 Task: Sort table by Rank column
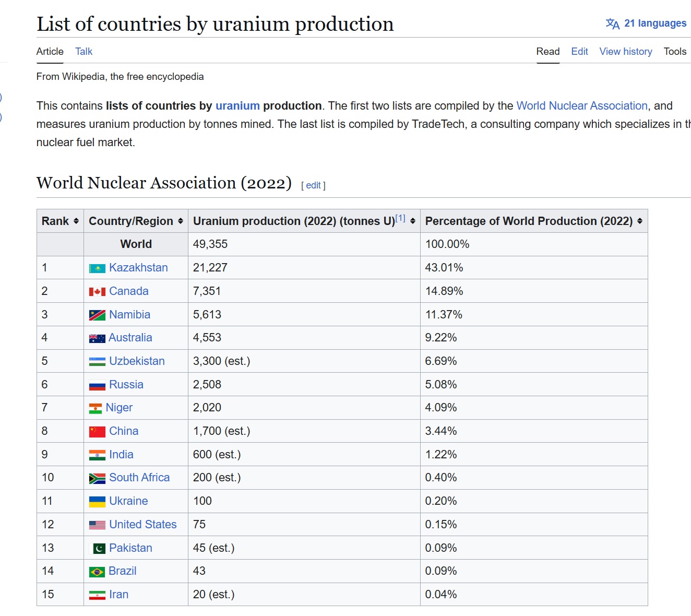point(76,221)
